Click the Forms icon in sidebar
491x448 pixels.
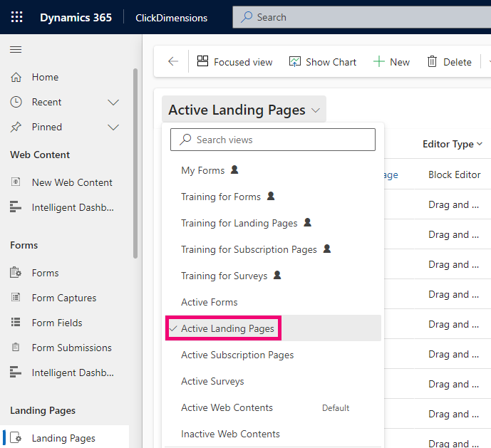click(16, 272)
